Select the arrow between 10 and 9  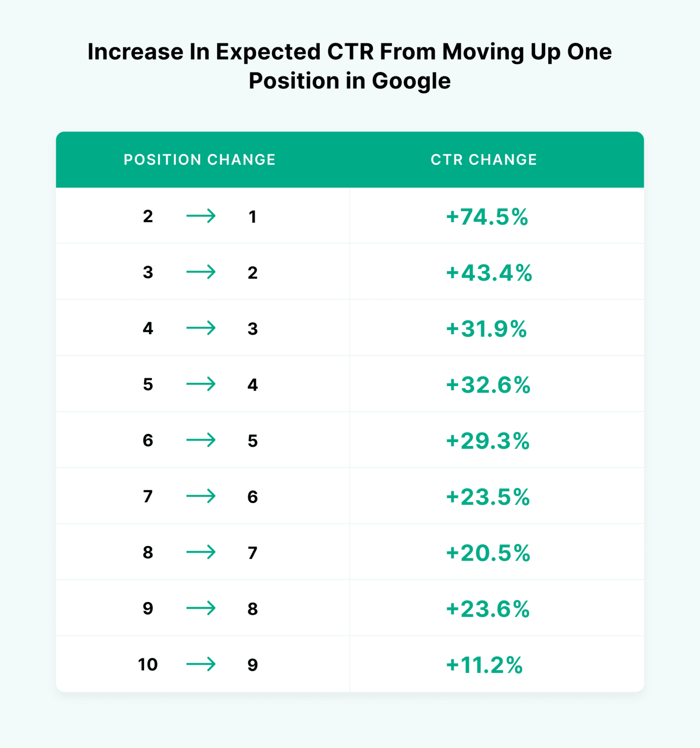coord(201,664)
